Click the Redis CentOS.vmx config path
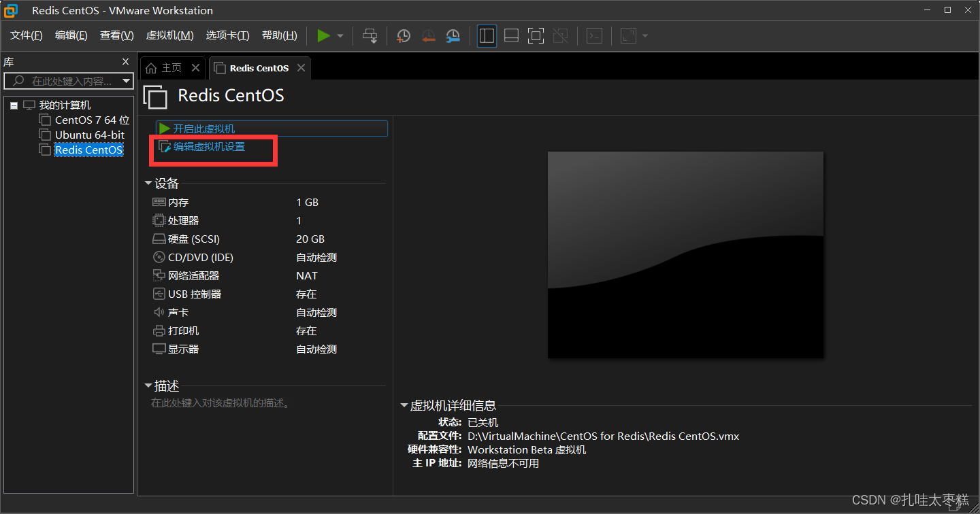The width and height of the screenshot is (980, 514). (603, 436)
